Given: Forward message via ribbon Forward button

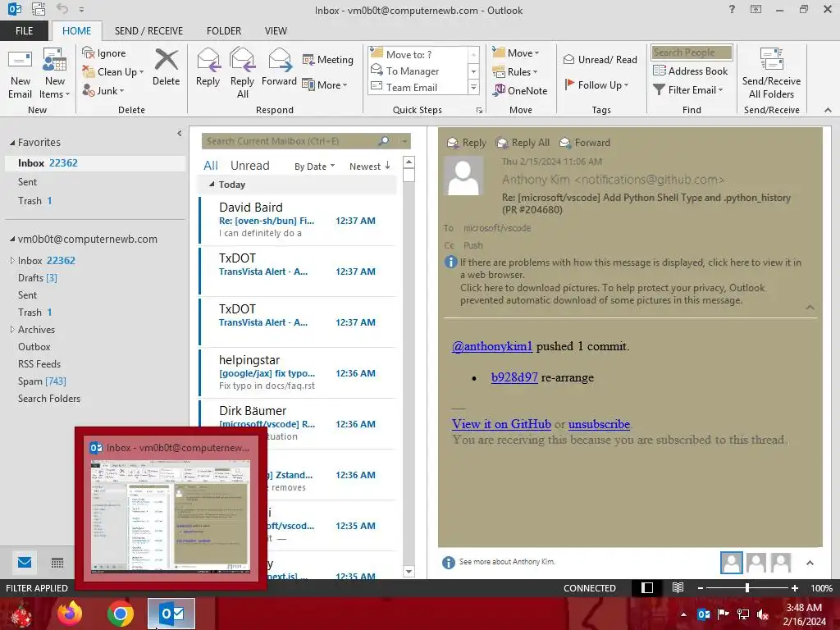Looking at the screenshot, I should click(x=279, y=67).
